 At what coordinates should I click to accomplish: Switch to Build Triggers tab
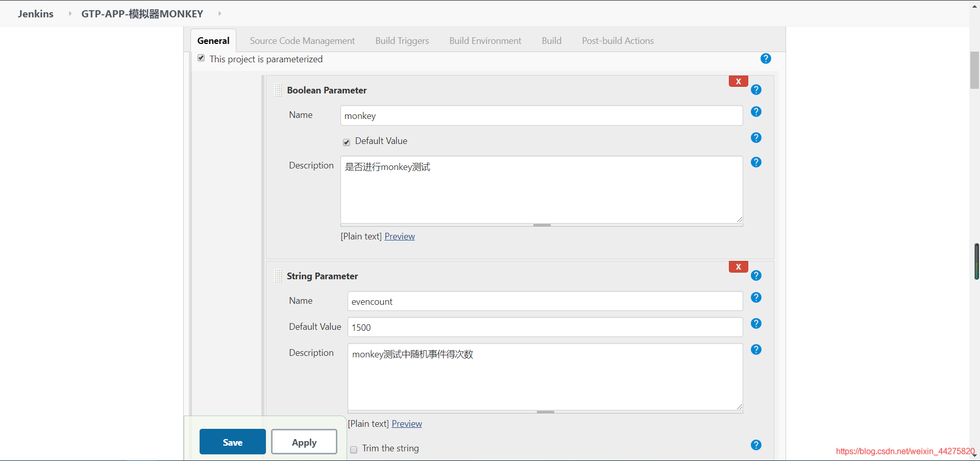click(x=402, y=41)
